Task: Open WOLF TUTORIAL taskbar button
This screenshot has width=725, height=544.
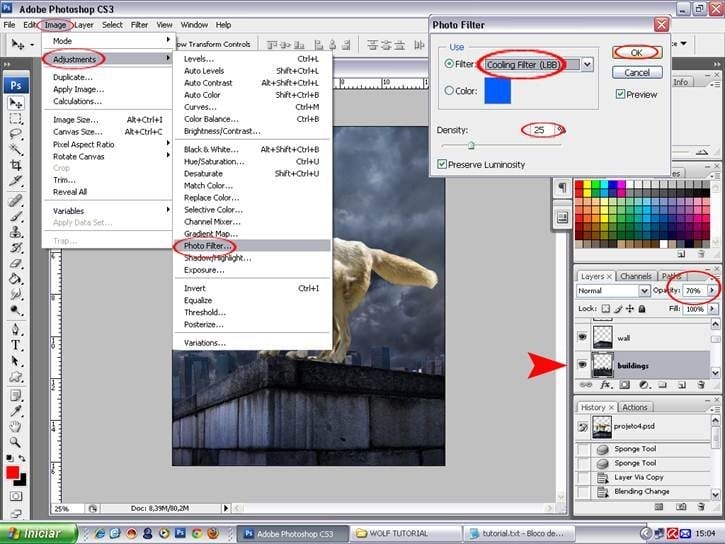Action: [405, 534]
